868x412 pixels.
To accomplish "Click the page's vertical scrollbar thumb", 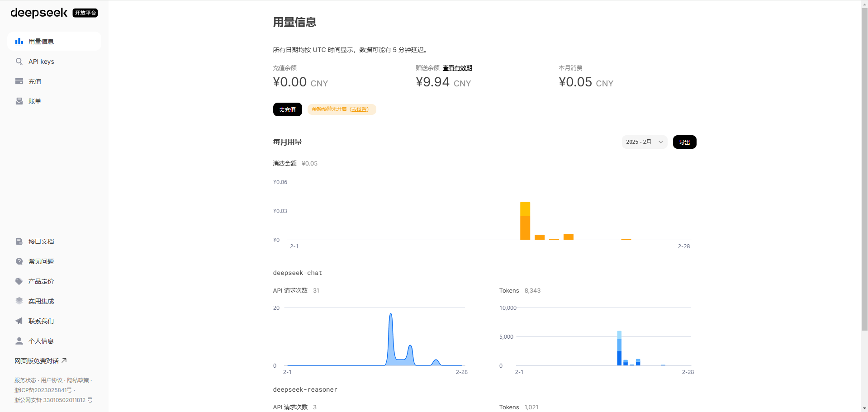I will 864,167.
